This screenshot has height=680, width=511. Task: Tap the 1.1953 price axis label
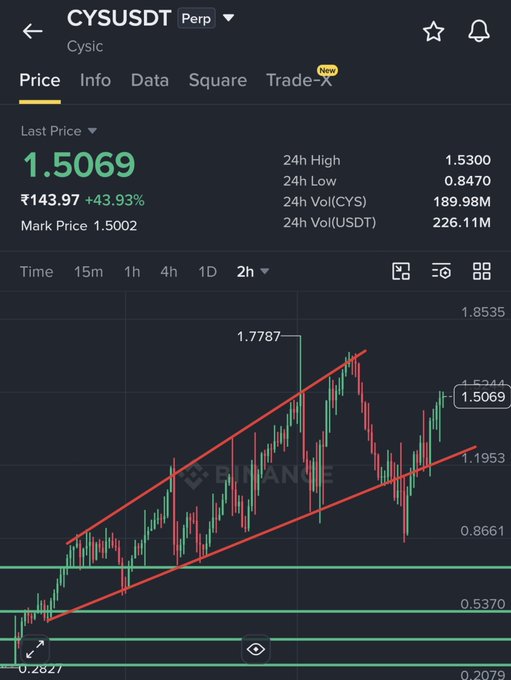click(x=483, y=458)
